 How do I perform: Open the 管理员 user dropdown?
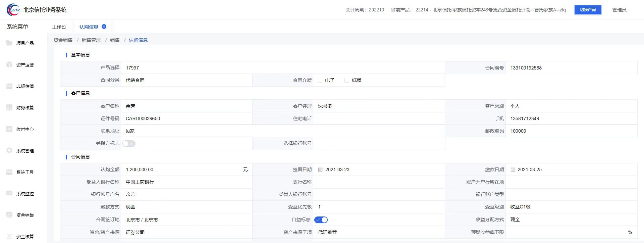point(621,10)
